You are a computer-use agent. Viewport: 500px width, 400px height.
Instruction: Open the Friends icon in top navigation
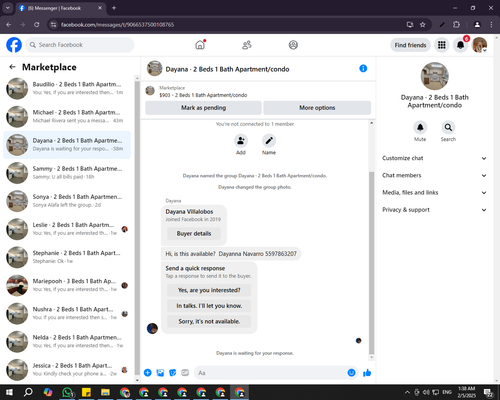coord(247,45)
